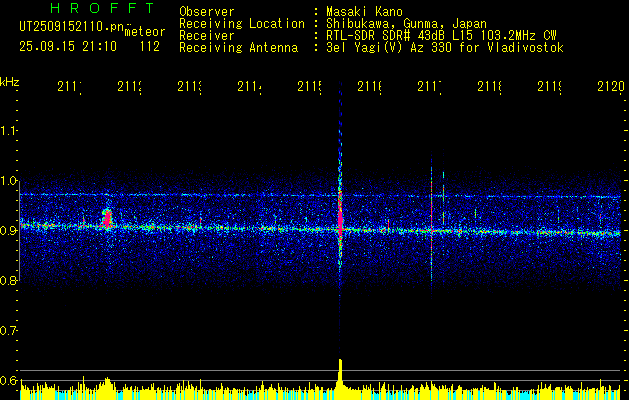Click the date stamp 25.09.15 21:10
The height and width of the screenshot is (400, 629).
click(68, 47)
